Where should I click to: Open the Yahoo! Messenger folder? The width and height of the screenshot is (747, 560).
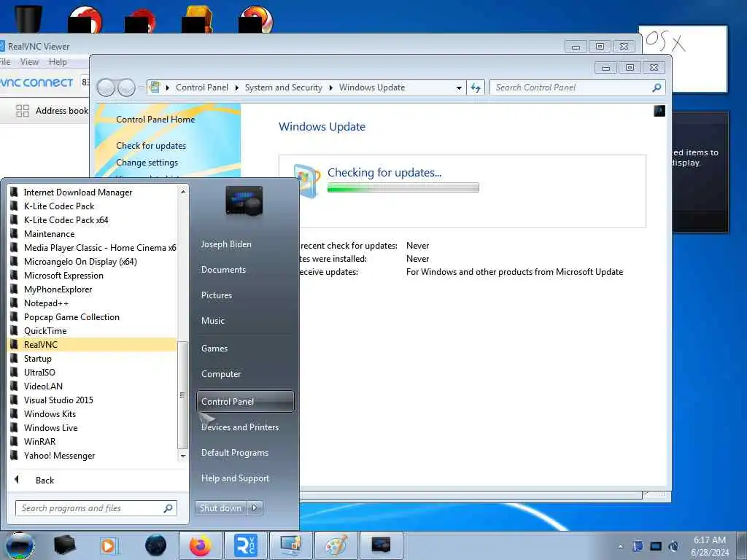93,456
